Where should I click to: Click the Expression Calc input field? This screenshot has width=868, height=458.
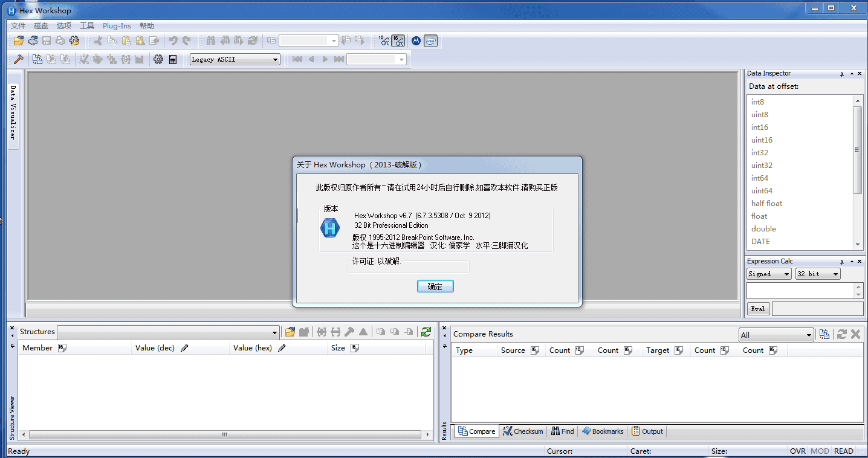(800, 291)
